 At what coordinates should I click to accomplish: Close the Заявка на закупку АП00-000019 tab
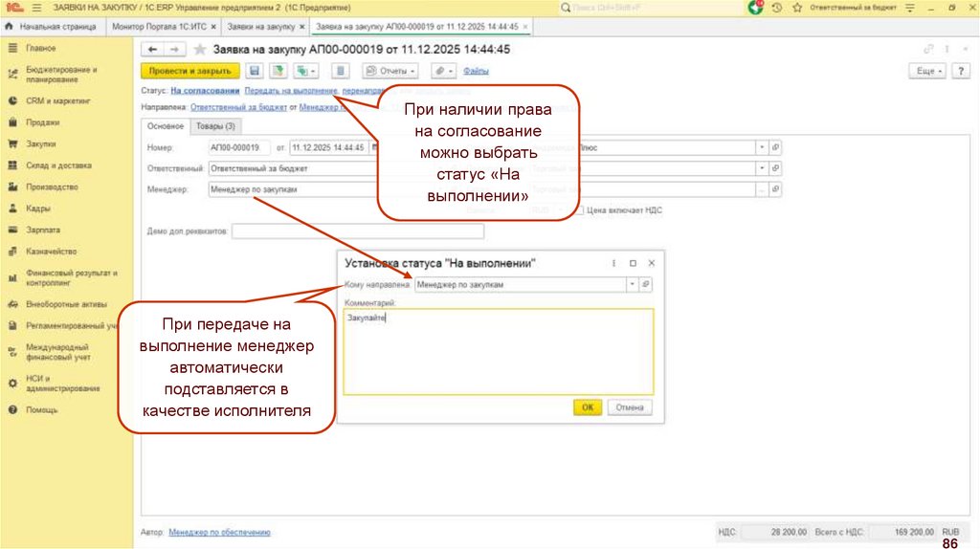(525, 27)
